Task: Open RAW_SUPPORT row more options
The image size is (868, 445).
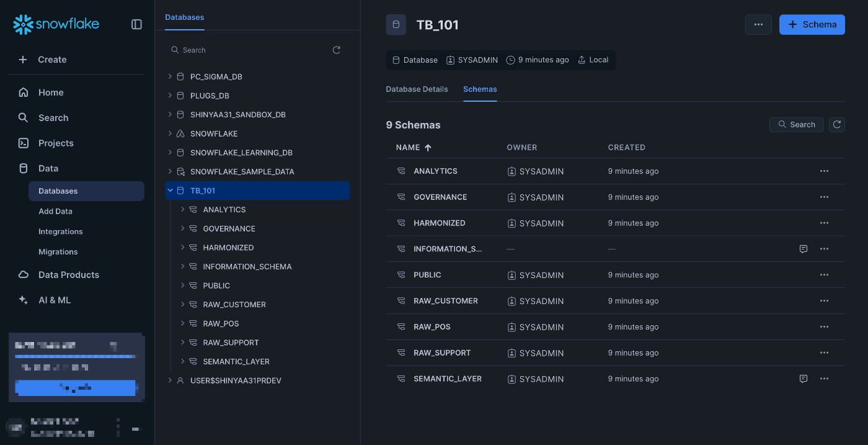Action: (x=824, y=353)
